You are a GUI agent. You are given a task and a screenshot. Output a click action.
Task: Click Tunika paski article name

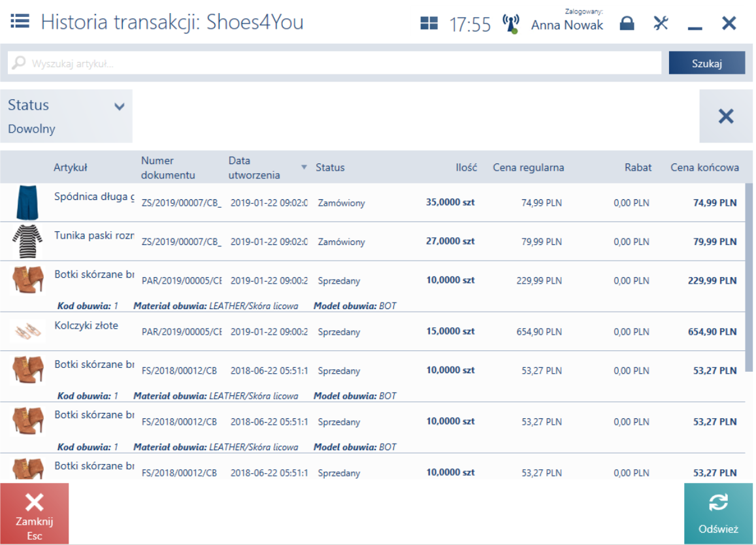(94, 235)
